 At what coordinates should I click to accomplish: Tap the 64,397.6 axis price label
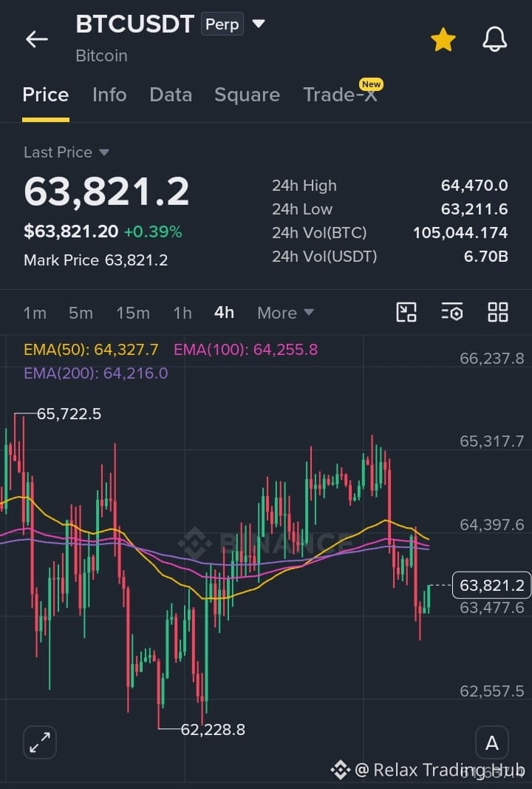pos(492,525)
